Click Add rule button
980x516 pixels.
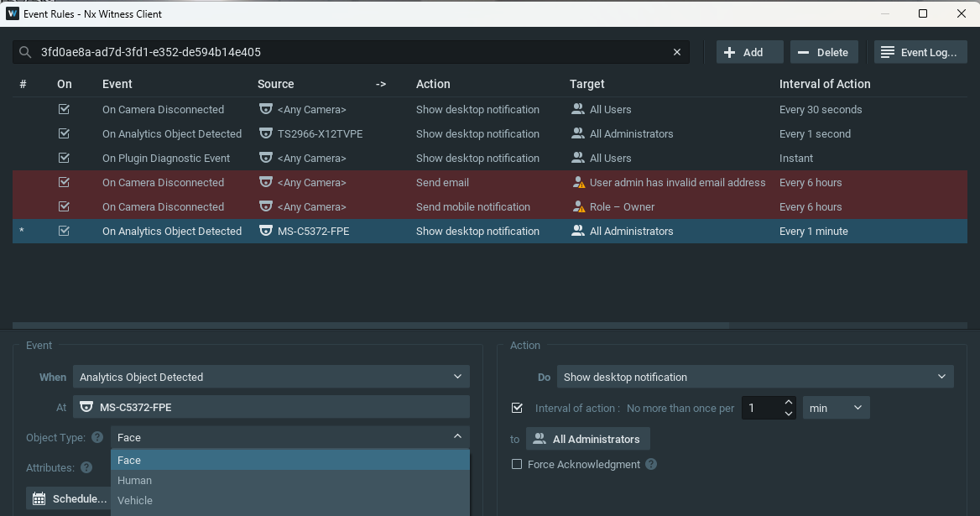[x=749, y=53]
